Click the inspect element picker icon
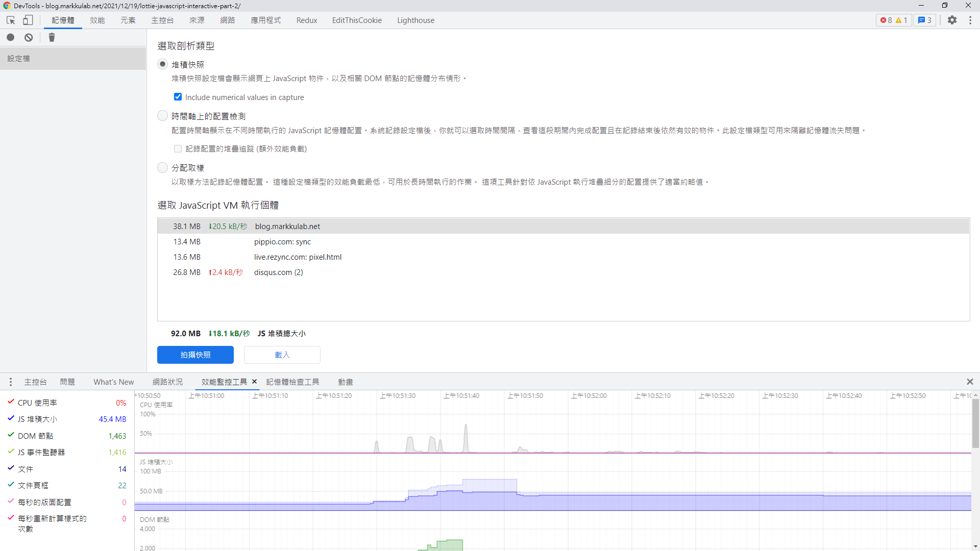This screenshot has height=551, width=980. tap(11, 20)
